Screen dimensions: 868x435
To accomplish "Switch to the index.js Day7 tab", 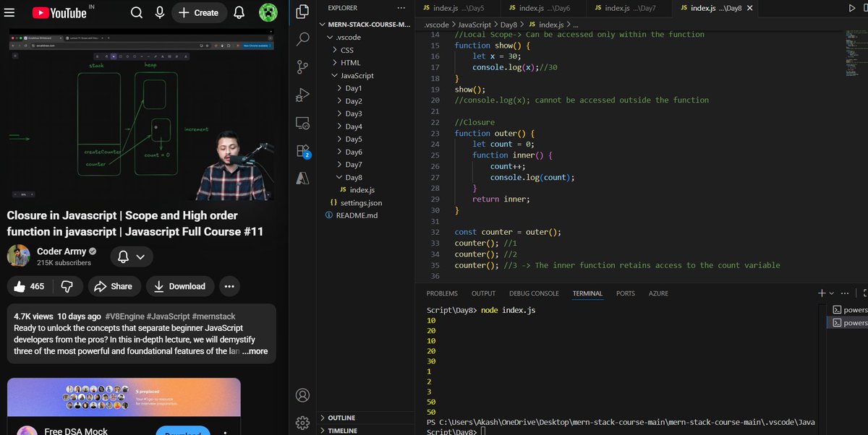I will pos(629,8).
